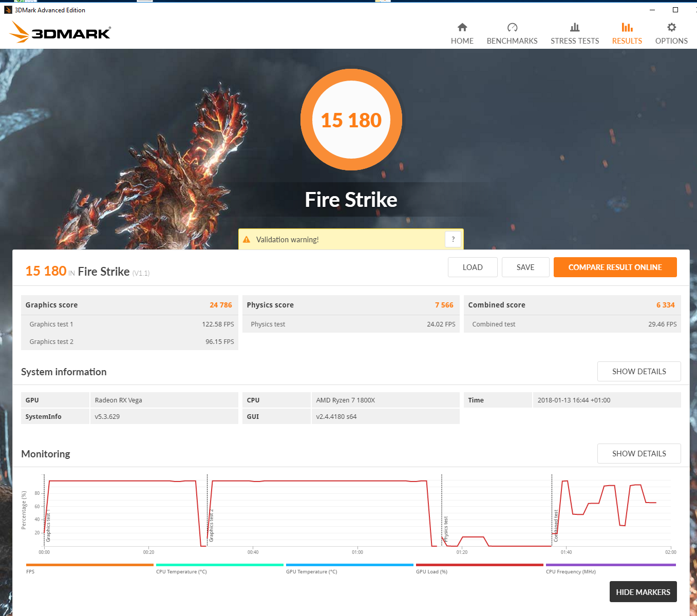This screenshot has width=697, height=616.
Task: Click the Combined score header label
Action: click(497, 305)
